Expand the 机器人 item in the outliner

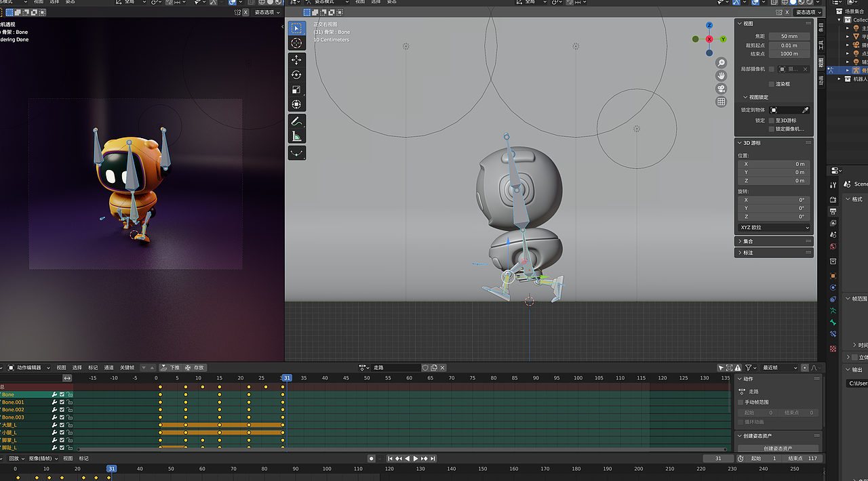839,79
